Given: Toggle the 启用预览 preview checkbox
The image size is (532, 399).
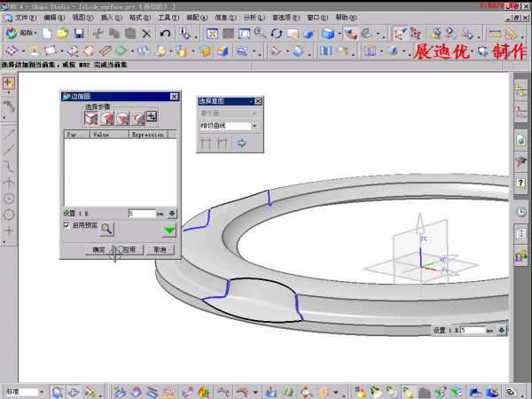Looking at the screenshot, I should click(66, 226).
